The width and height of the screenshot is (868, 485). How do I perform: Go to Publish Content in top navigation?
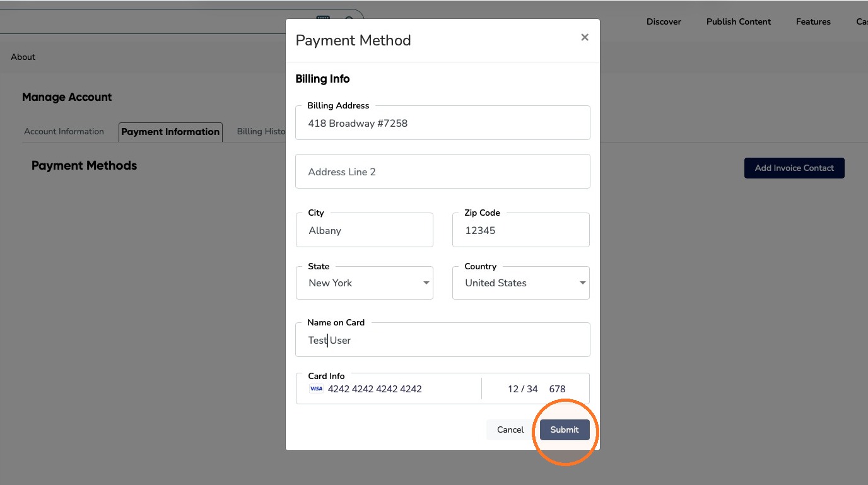click(739, 21)
